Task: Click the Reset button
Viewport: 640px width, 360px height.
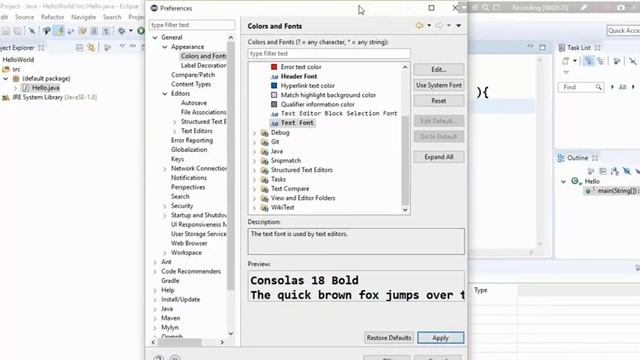Action: [439, 100]
